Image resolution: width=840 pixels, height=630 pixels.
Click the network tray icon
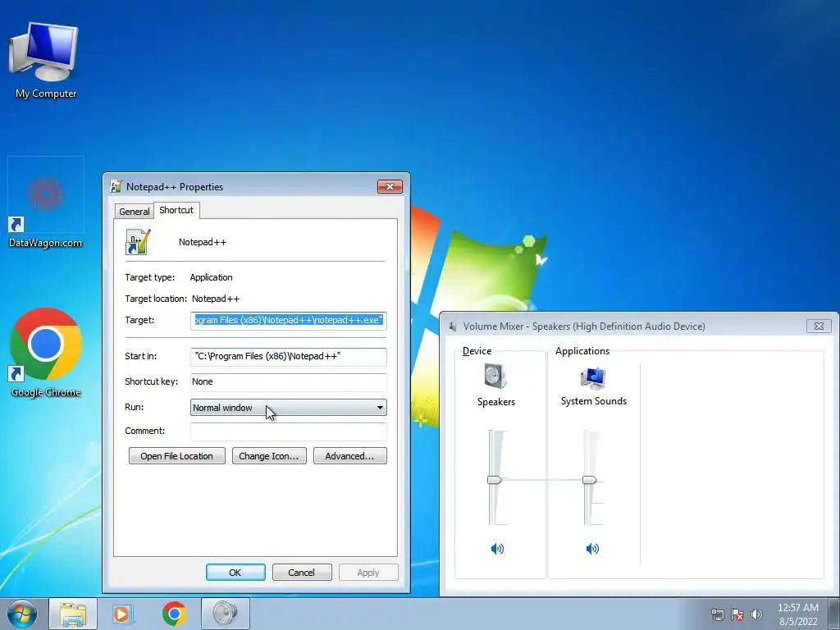(x=717, y=614)
